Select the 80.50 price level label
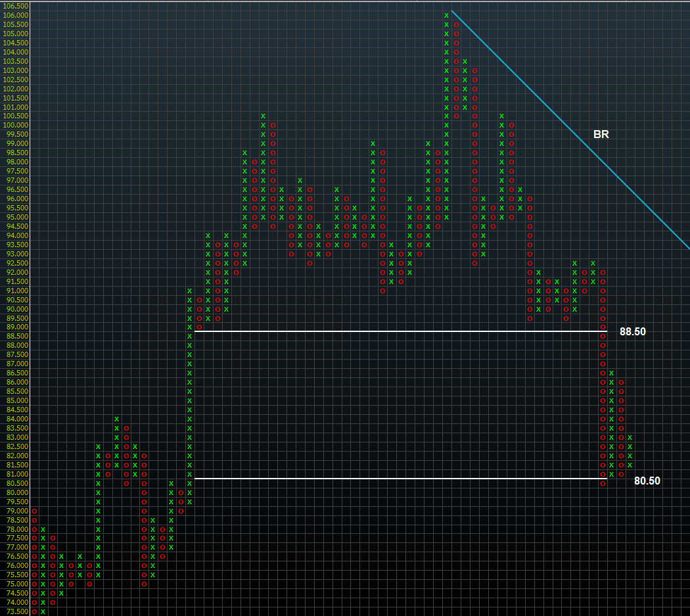This screenshot has width=690, height=616. [647, 481]
